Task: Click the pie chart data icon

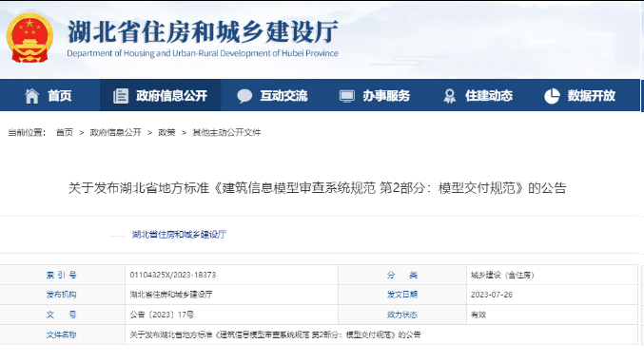Action: tap(552, 96)
